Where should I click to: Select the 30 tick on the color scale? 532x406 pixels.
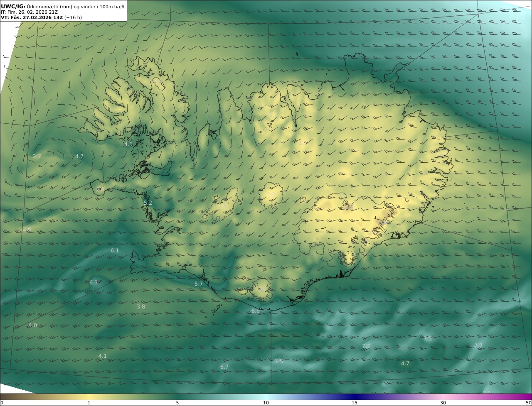(443, 403)
